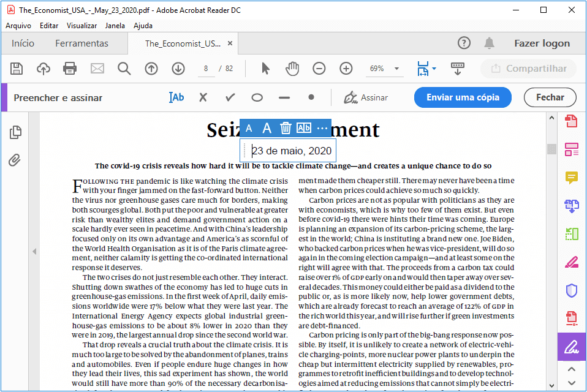Click inside the 23 de maio, 2020 text box
587x392 pixels.
click(x=288, y=150)
